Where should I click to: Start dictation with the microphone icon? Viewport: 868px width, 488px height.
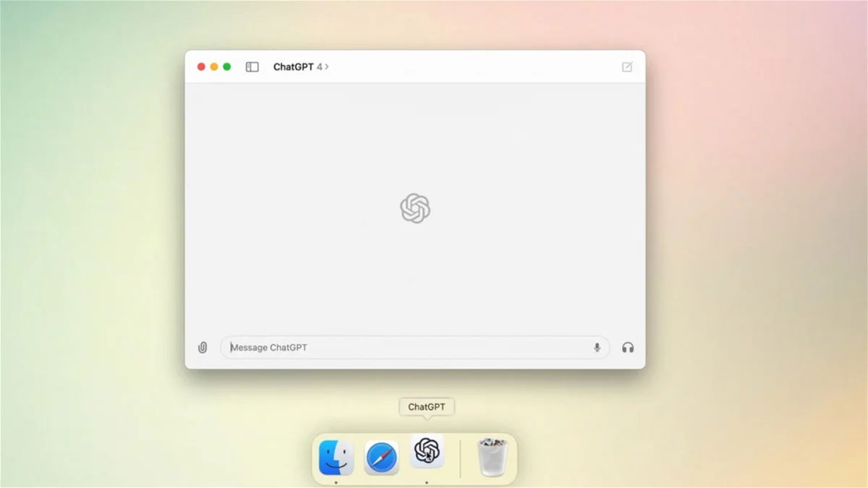point(597,348)
